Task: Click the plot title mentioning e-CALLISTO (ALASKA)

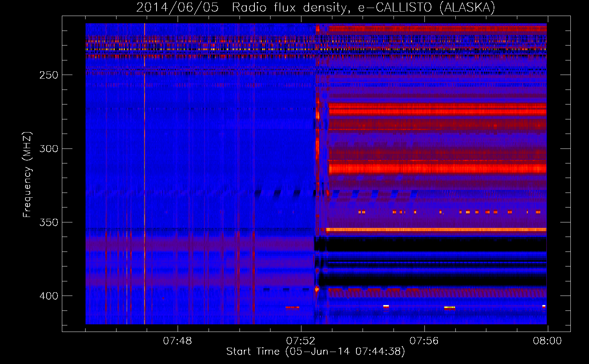Action: (x=316, y=7)
